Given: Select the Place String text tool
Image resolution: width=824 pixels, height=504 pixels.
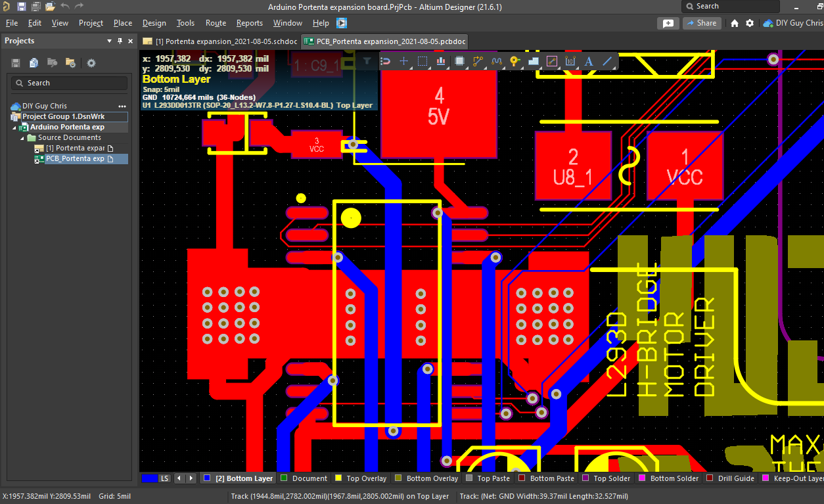Looking at the screenshot, I should click(589, 60).
